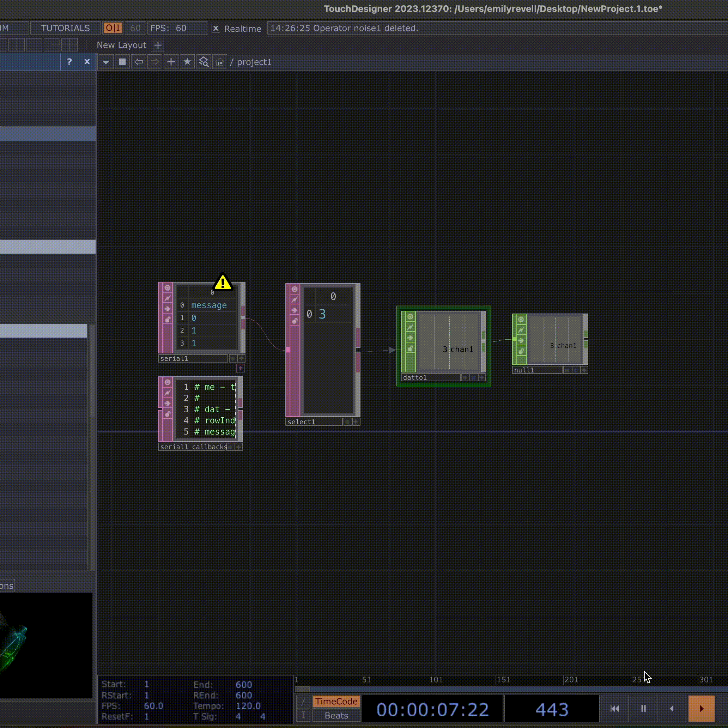Screen dimensions: 728x728
Task: Open the network search magnifier icon
Action: pos(204,62)
